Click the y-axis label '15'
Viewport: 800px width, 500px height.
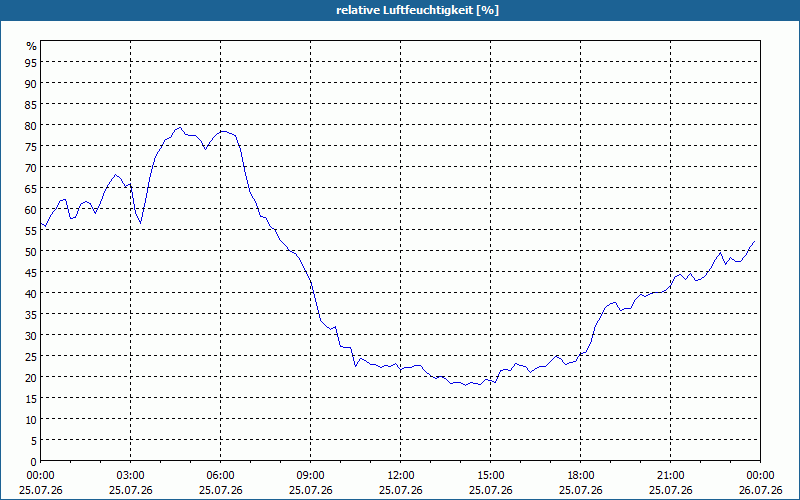click(31, 399)
